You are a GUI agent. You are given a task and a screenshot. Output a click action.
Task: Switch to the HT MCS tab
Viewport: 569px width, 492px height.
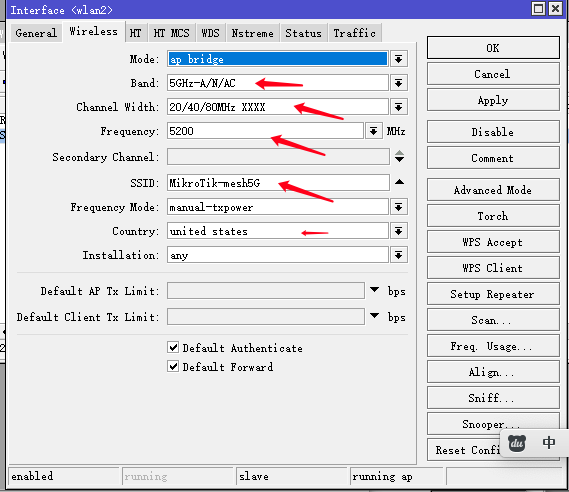pyautogui.click(x=171, y=33)
